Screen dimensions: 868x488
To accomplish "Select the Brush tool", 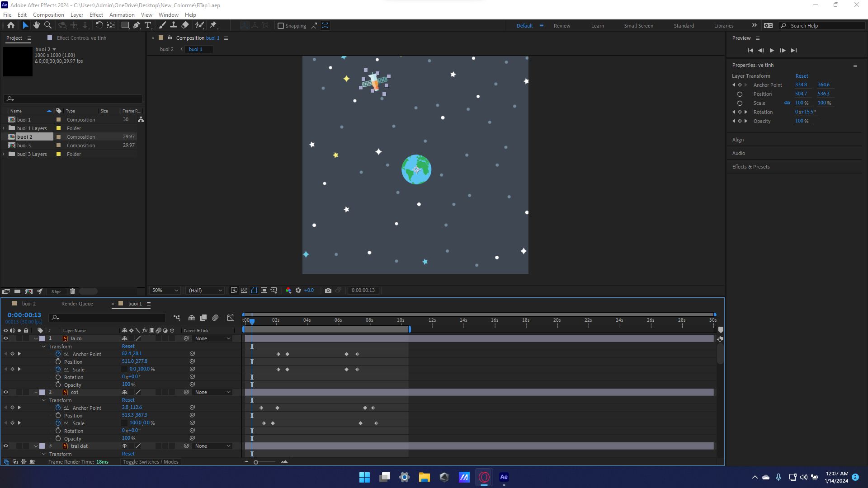I will 162,25.
